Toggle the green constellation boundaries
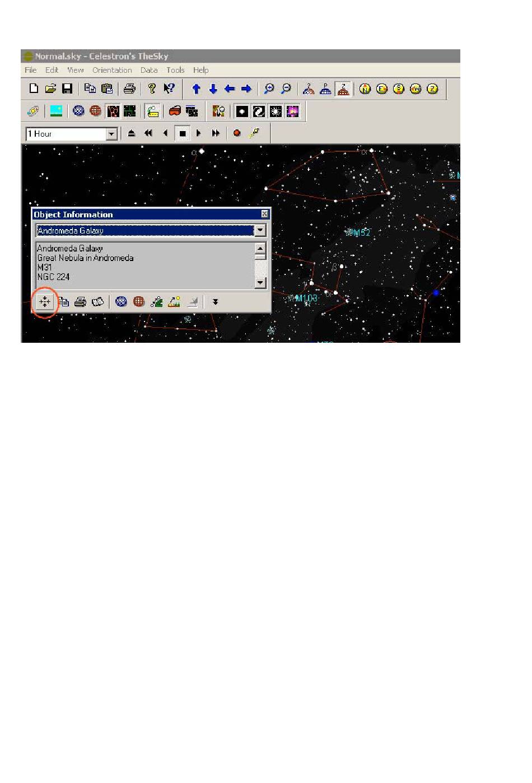Image resolution: width=532 pixels, height=783 pixels. (130, 111)
